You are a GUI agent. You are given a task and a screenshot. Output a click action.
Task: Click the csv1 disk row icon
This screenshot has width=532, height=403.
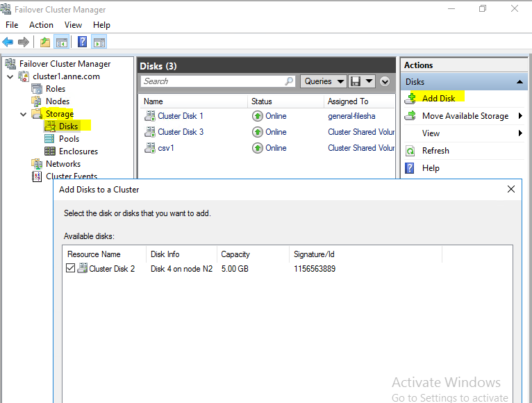pyautogui.click(x=149, y=148)
